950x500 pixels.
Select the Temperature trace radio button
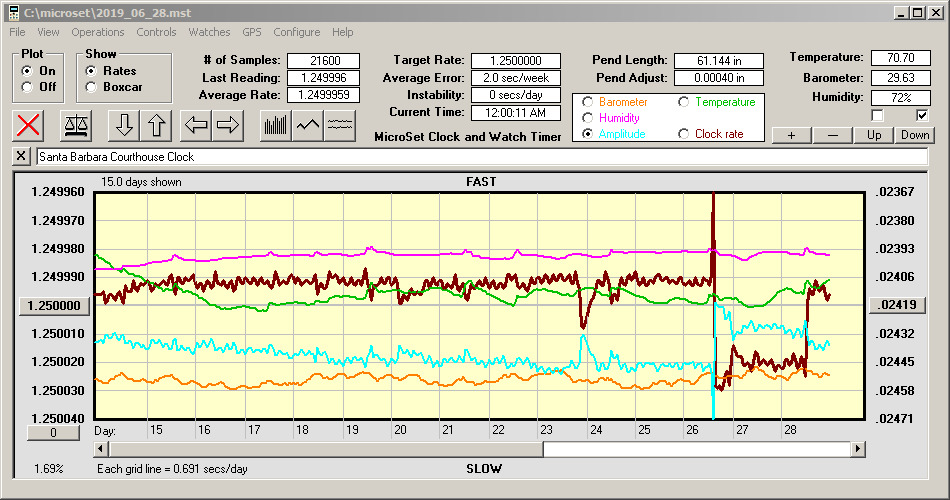683,102
